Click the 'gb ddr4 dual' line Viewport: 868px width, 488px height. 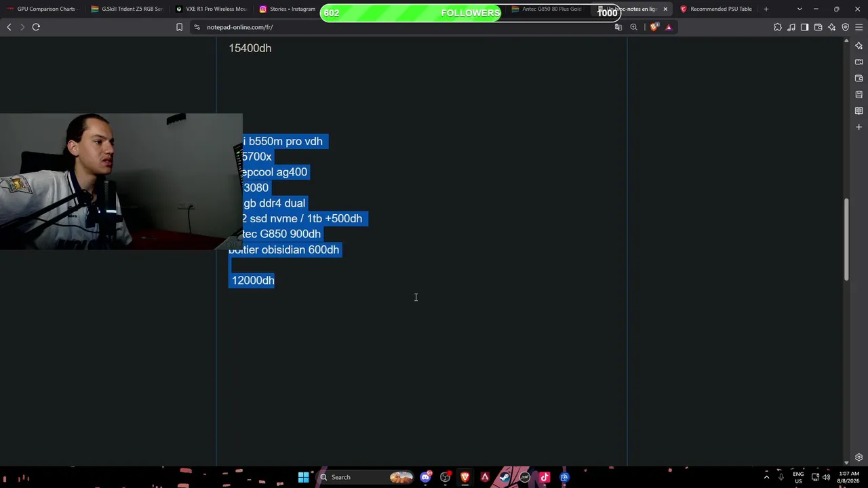(274, 203)
